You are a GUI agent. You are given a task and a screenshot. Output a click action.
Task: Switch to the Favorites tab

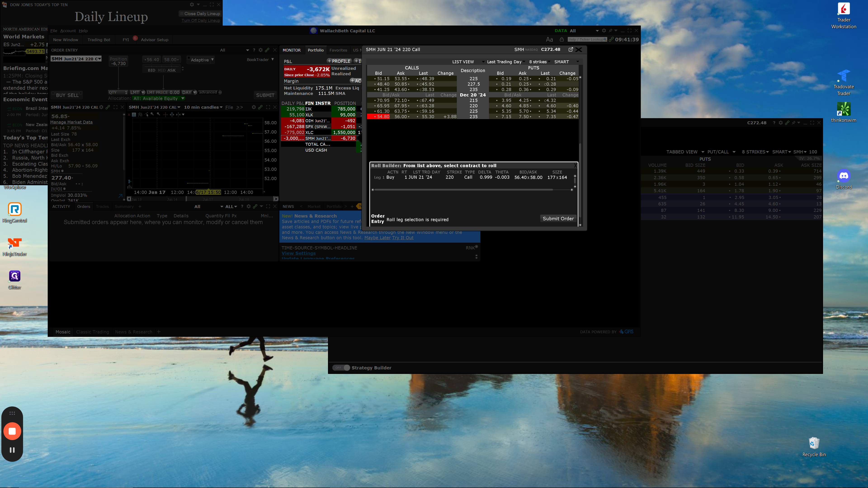(x=338, y=50)
